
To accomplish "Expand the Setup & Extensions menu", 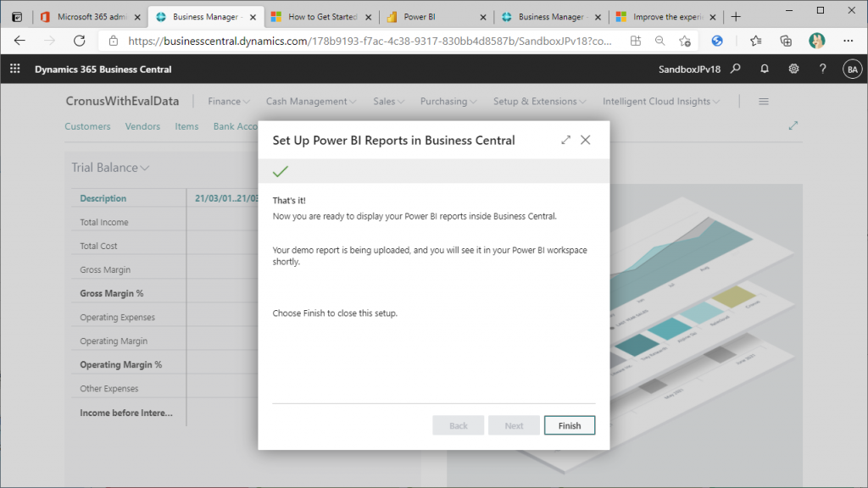I will [540, 102].
